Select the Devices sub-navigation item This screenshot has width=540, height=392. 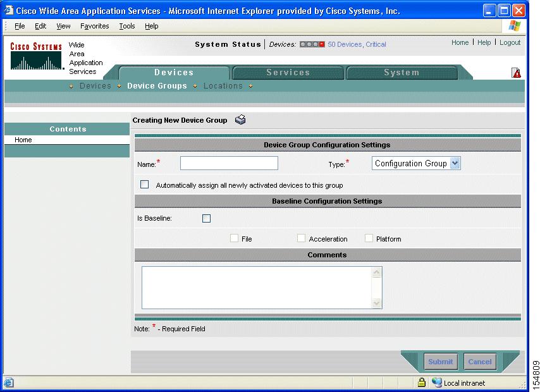[x=95, y=86]
